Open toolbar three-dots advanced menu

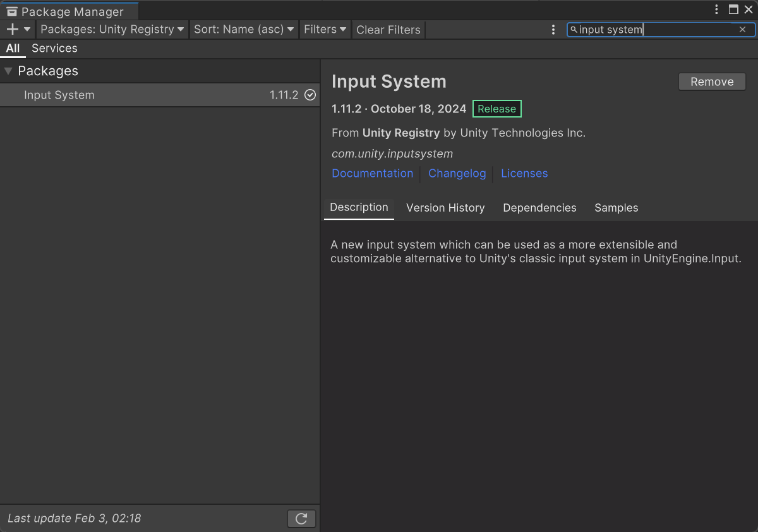click(x=553, y=30)
